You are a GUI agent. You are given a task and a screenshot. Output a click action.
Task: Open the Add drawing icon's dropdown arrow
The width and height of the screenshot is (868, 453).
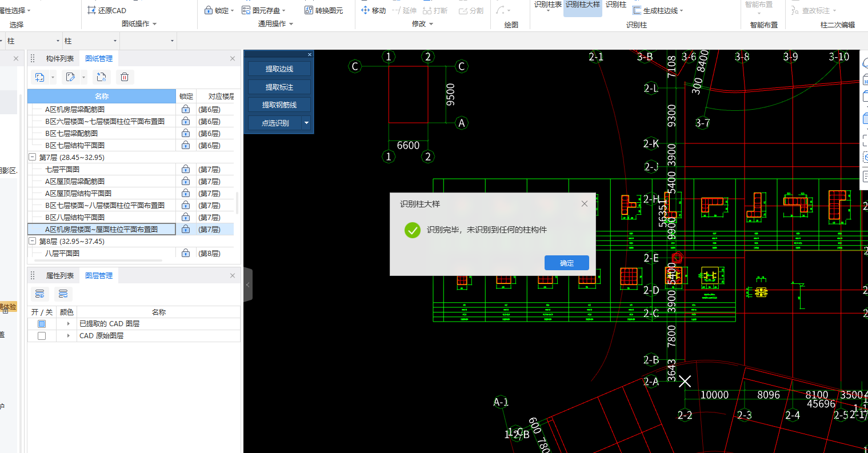click(53, 77)
